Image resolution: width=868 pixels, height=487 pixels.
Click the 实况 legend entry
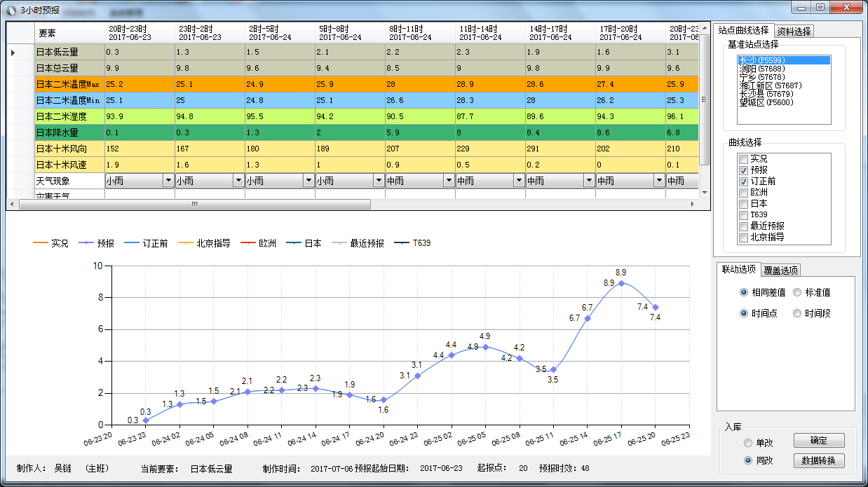pos(51,244)
